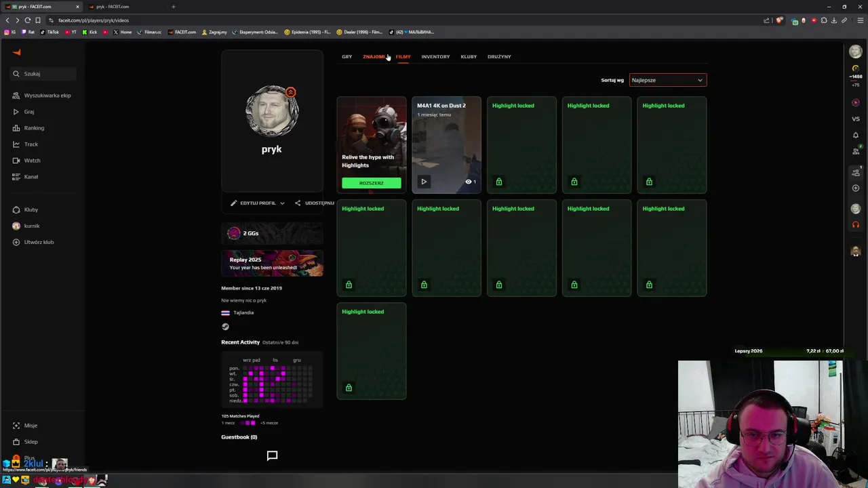
Task: Play the M4A1 4K on Dust 2 video
Action: (x=424, y=182)
